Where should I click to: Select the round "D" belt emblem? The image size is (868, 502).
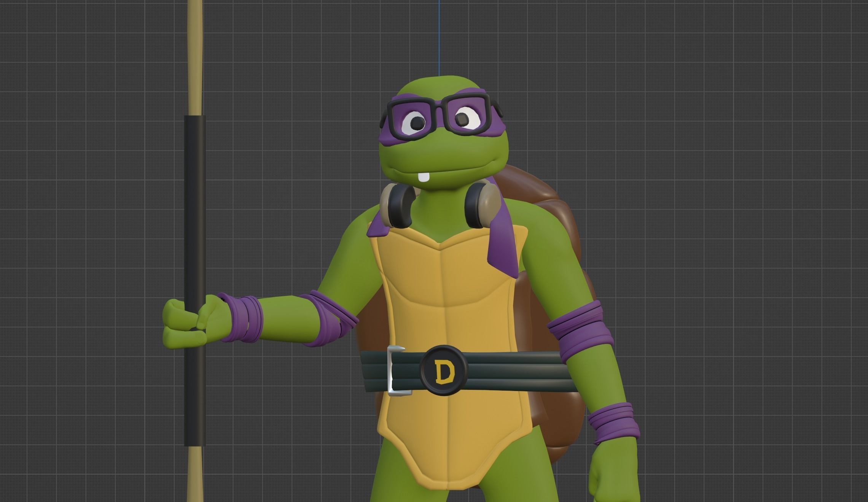click(x=444, y=370)
